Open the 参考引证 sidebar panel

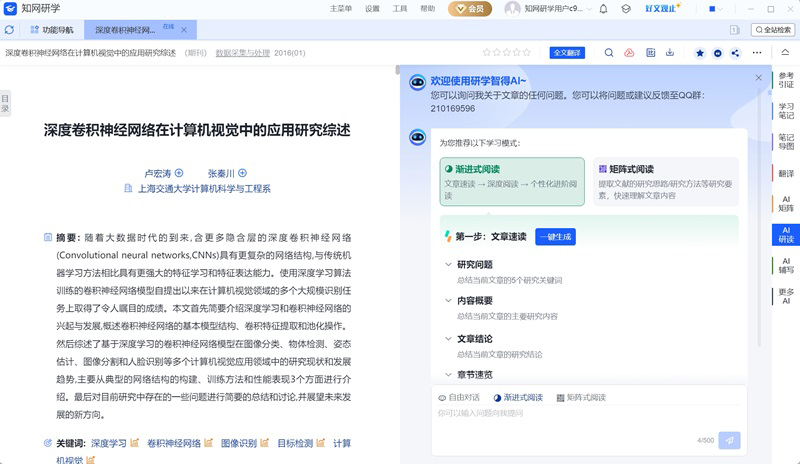[x=786, y=80]
